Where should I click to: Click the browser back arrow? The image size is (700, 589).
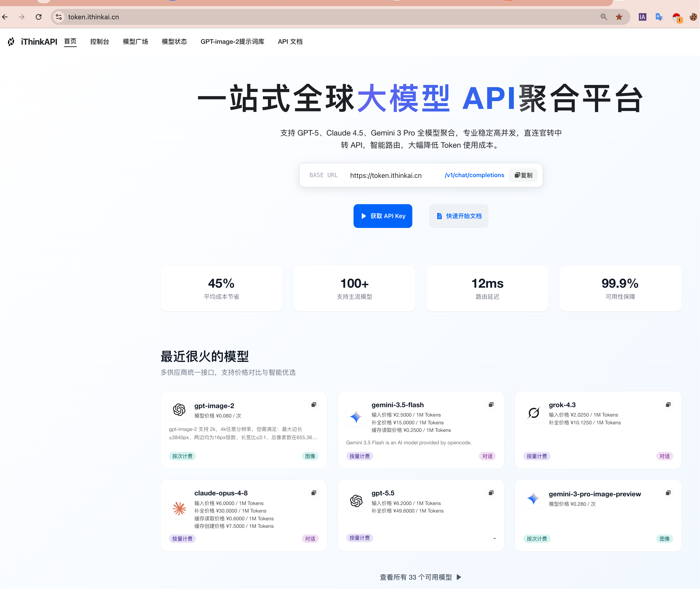point(5,17)
